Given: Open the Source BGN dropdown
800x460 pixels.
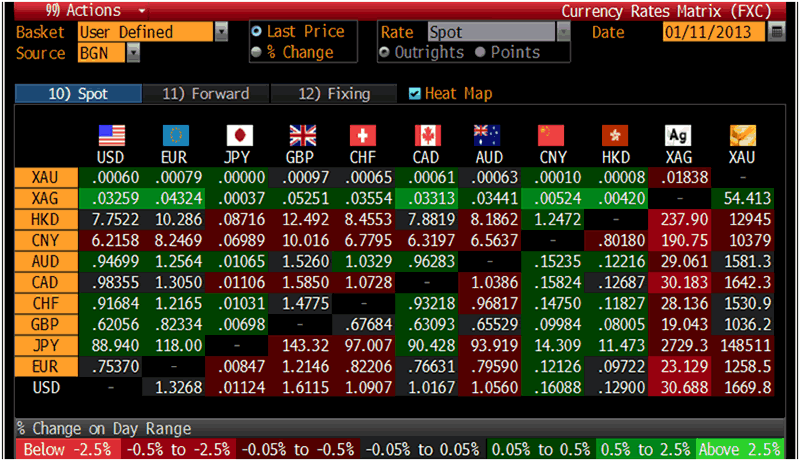Looking at the screenshot, I should point(133,53).
